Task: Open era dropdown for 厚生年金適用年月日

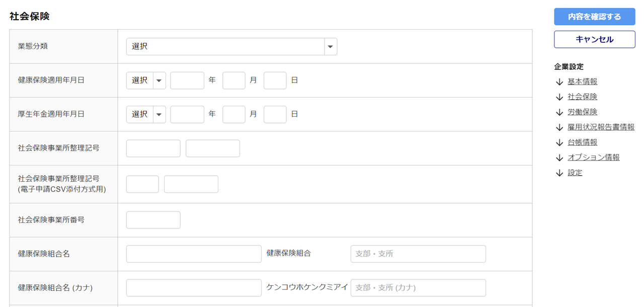Action: pyautogui.click(x=146, y=114)
